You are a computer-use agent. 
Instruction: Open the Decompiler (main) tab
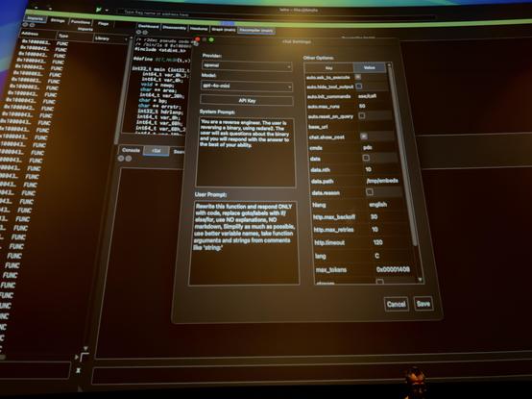255,31
